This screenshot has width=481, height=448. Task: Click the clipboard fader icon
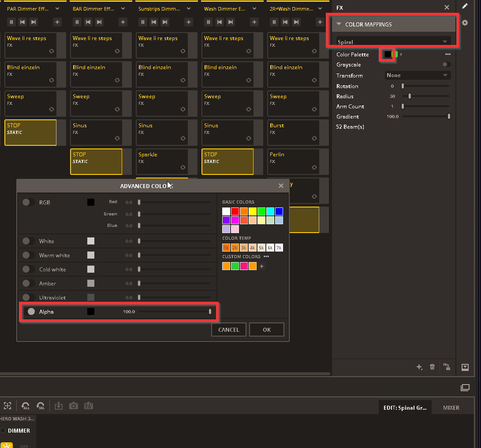click(x=89, y=406)
